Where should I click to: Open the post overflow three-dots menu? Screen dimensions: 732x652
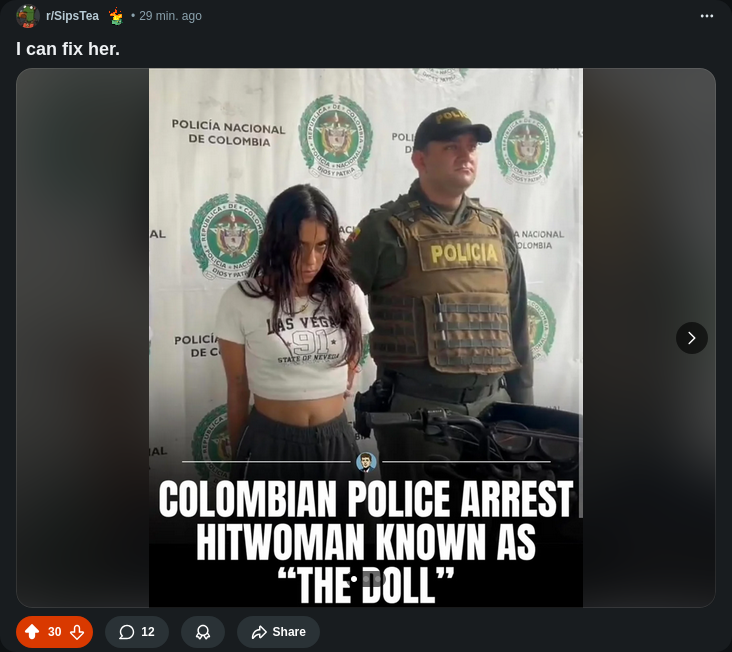click(x=707, y=16)
